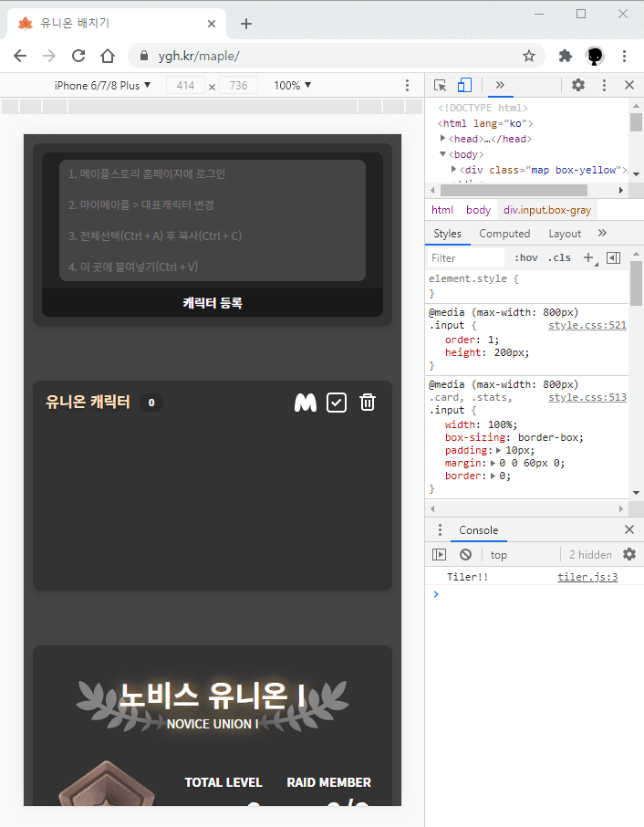This screenshot has height=827, width=644.
Task: Open Chrome three-dot menu
Action: tap(625, 56)
